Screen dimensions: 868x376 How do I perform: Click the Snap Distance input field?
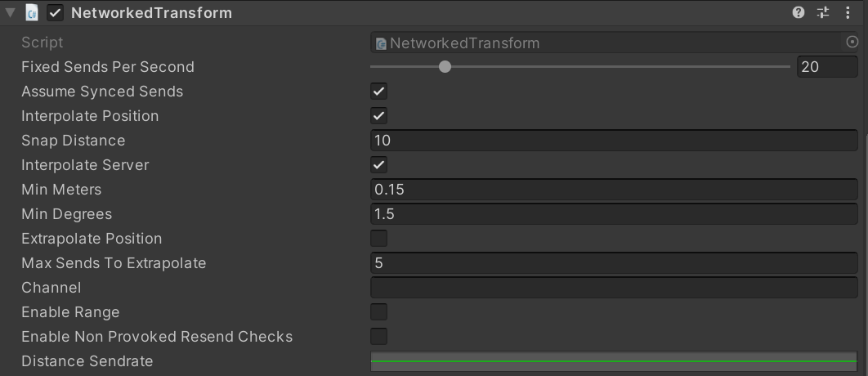(614, 141)
